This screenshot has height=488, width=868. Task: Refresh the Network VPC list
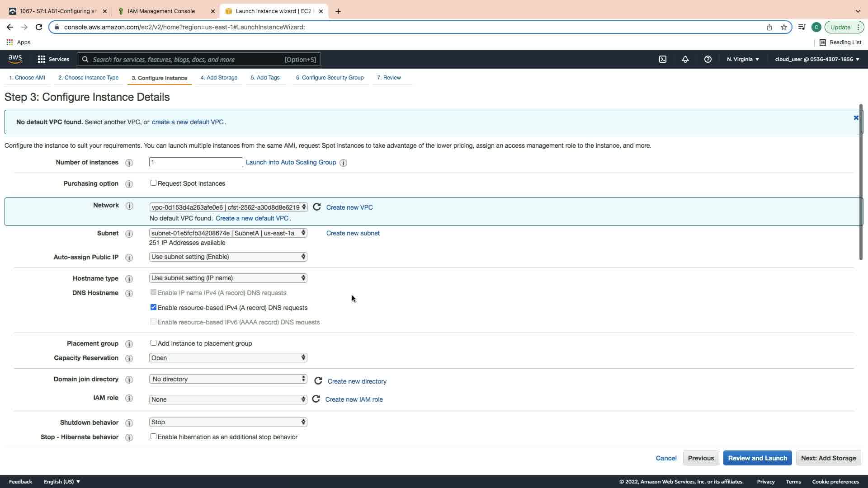(317, 207)
